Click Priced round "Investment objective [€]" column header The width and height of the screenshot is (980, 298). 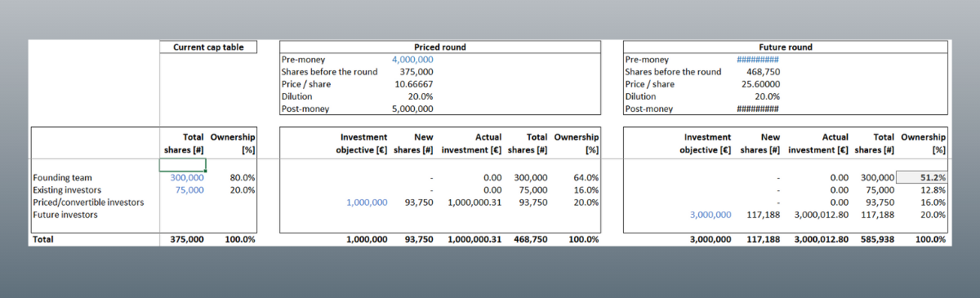click(362, 144)
